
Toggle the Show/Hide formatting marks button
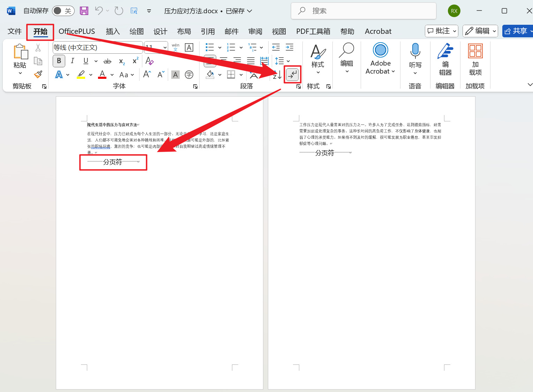pos(292,74)
